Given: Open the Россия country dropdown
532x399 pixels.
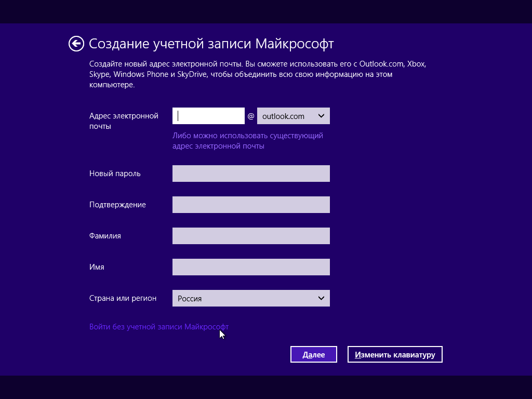Looking at the screenshot, I should (x=251, y=298).
